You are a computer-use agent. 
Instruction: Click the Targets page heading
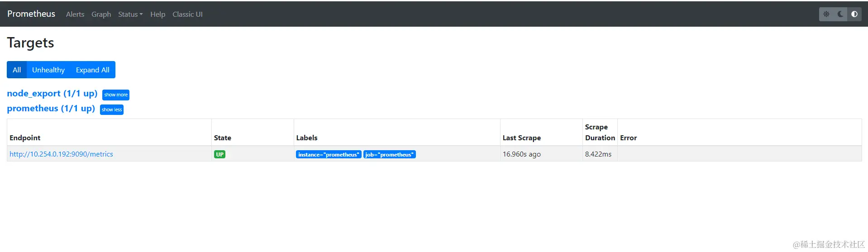click(30, 43)
